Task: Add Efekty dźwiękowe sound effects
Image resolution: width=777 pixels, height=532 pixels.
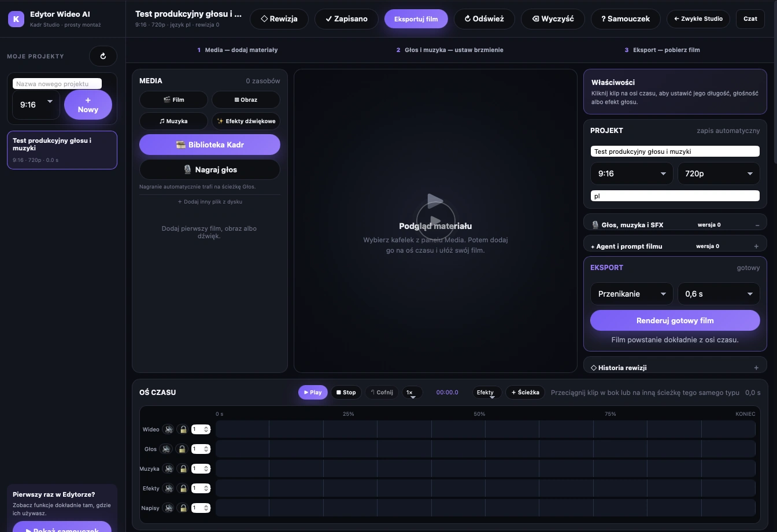Action: (246, 121)
